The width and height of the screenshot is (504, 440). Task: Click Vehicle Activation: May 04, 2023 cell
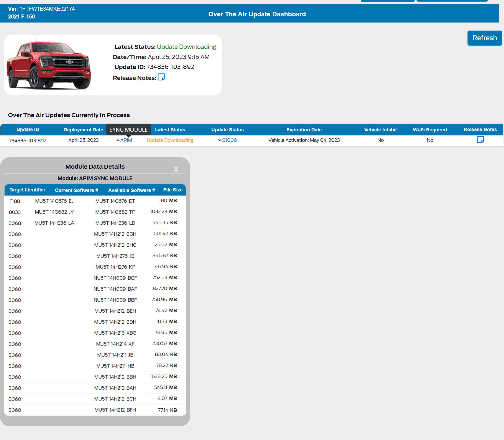(304, 140)
